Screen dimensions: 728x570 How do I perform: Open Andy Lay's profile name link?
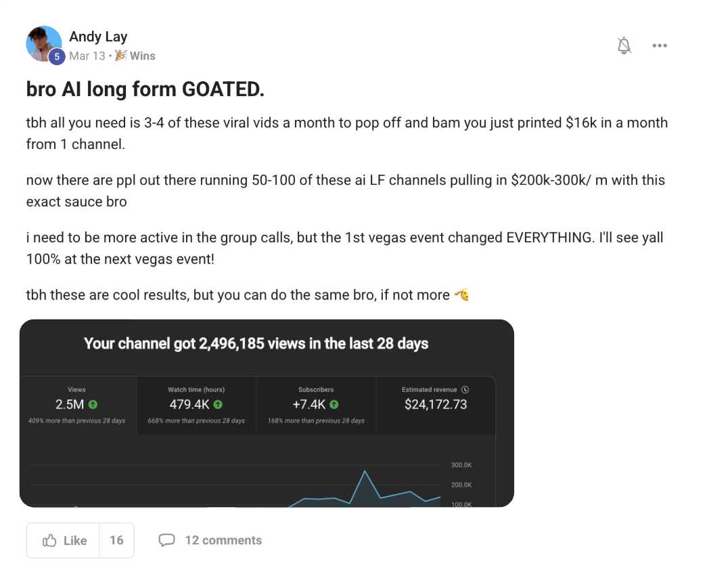(98, 37)
